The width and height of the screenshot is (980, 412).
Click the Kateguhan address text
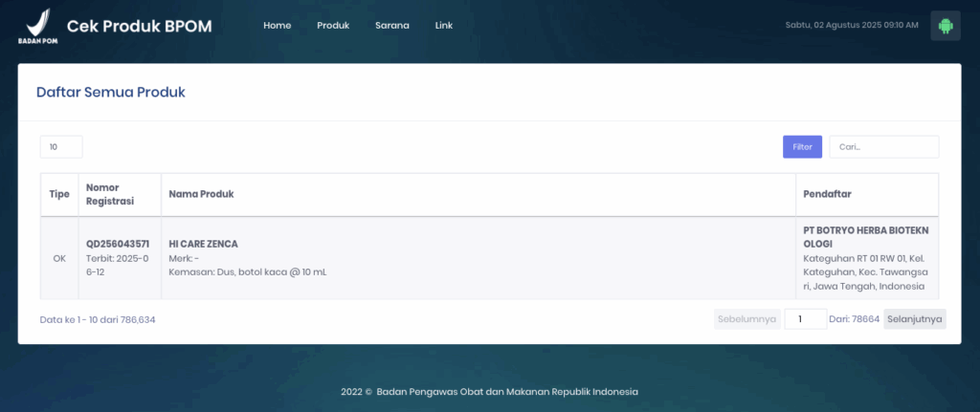tap(865, 272)
